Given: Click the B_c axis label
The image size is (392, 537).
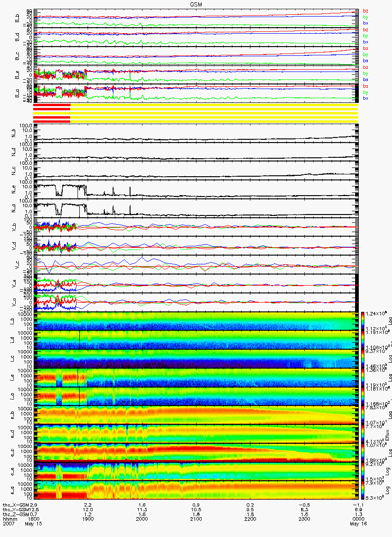Looking at the screenshot, I should pyautogui.click(x=17, y=56).
